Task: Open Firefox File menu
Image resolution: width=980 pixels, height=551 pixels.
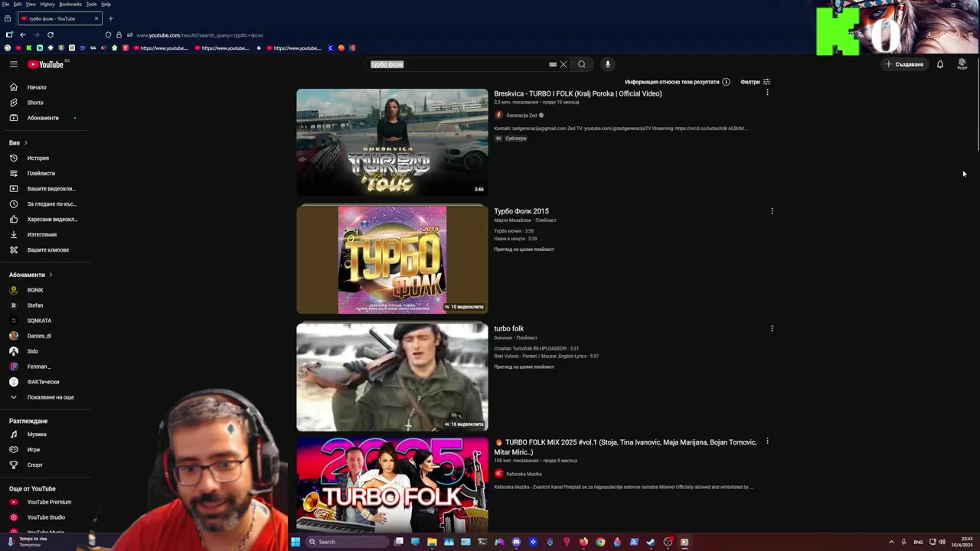Action: point(5,4)
